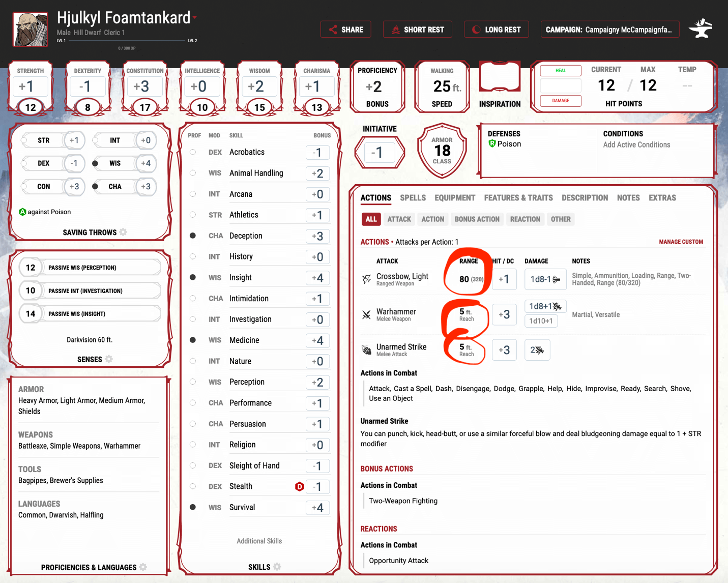Click hit point amount input field
This screenshot has width=728, height=583.
click(561, 85)
